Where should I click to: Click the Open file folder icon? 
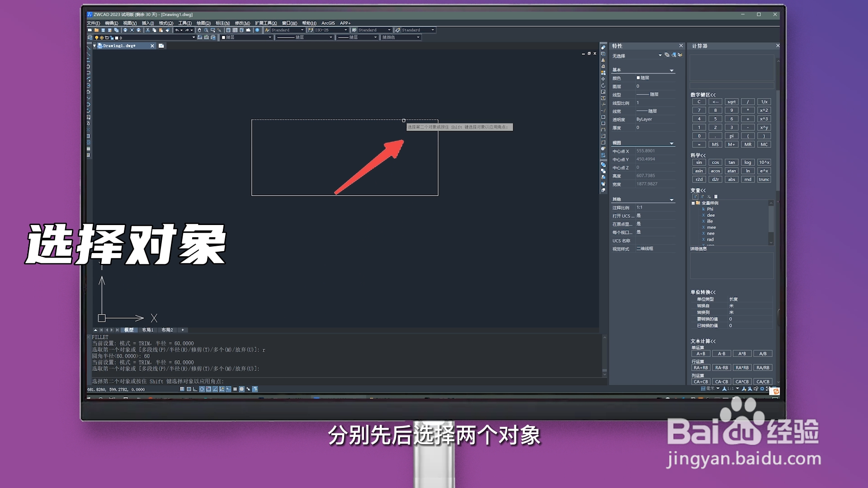pyautogui.click(x=97, y=30)
